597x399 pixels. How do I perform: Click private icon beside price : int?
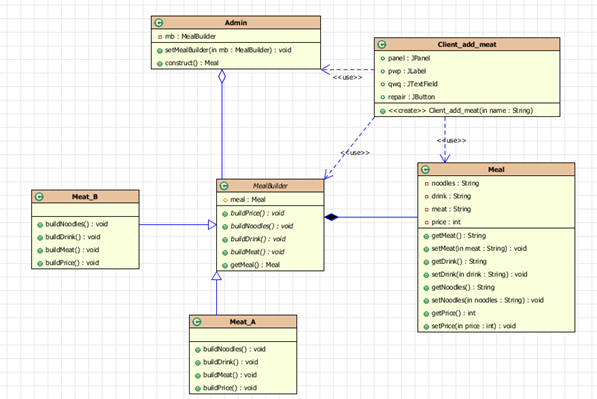(x=426, y=222)
